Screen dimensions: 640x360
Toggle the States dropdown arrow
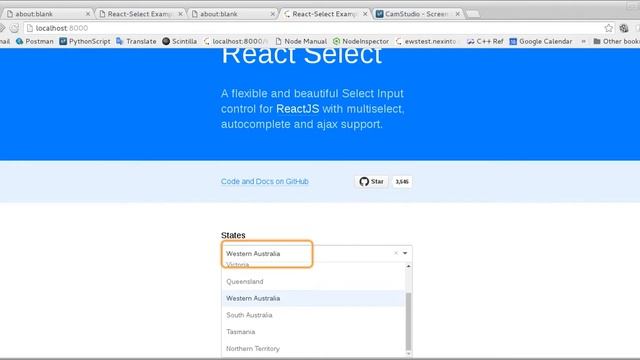[405, 253]
